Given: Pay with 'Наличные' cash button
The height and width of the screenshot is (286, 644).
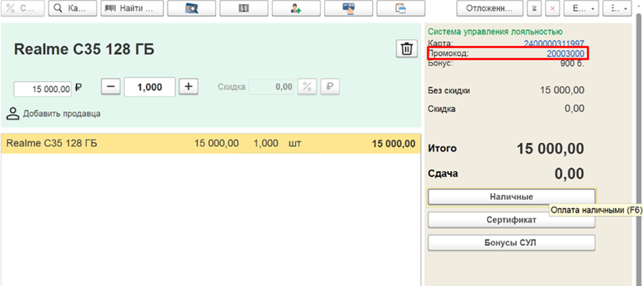Looking at the screenshot, I should click(511, 197).
